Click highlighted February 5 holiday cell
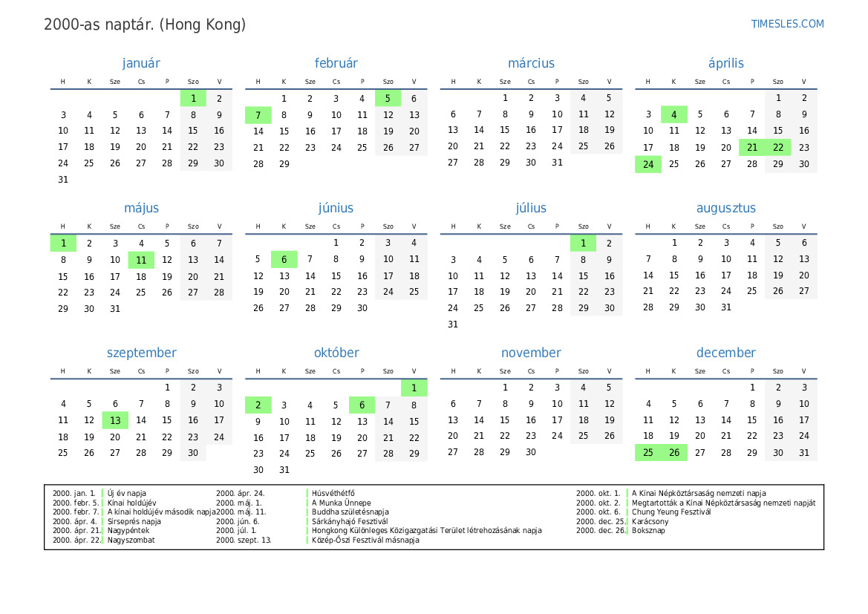The width and height of the screenshot is (868, 614). pos(388,98)
